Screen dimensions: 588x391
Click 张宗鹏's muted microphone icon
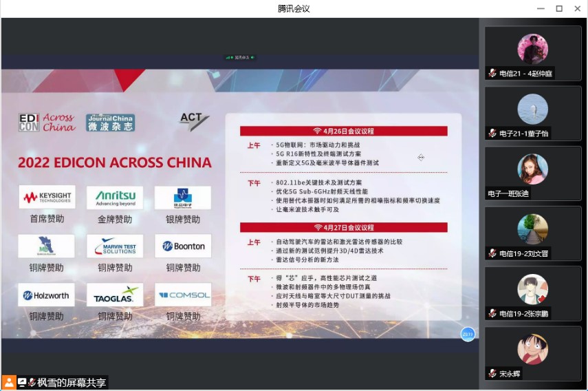click(x=492, y=314)
